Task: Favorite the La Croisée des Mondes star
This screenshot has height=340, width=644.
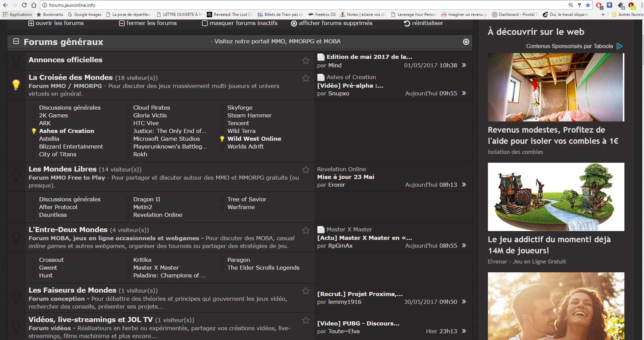Action: pos(306,78)
